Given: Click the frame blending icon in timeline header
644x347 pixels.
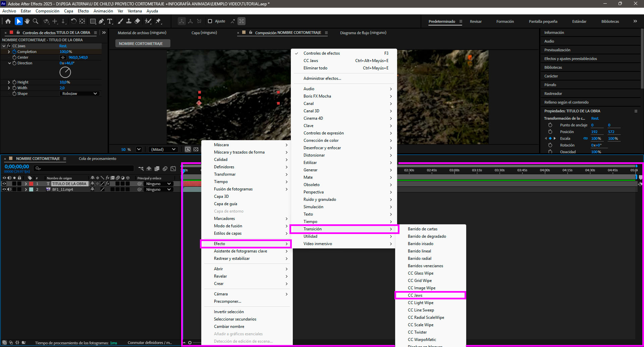Looking at the screenshot, I should (x=157, y=169).
